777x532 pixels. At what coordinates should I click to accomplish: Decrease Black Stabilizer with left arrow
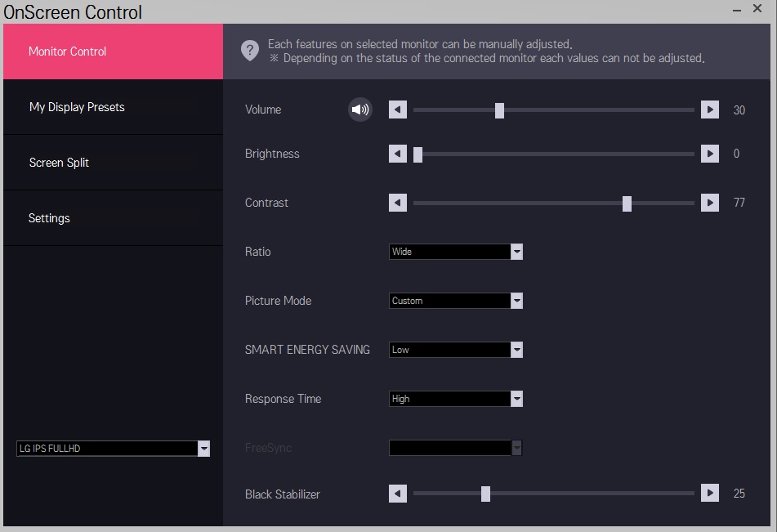(397, 494)
